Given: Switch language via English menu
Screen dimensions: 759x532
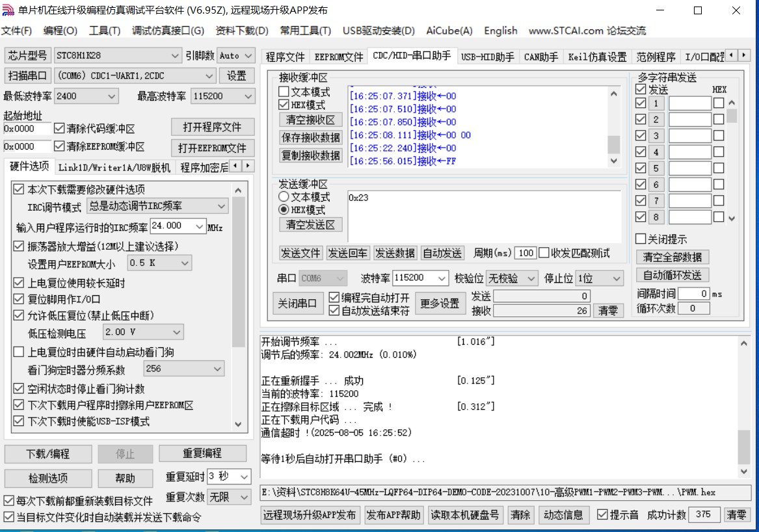Looking at the screenshot, I should pyautogui.click(x=501, y=31).
